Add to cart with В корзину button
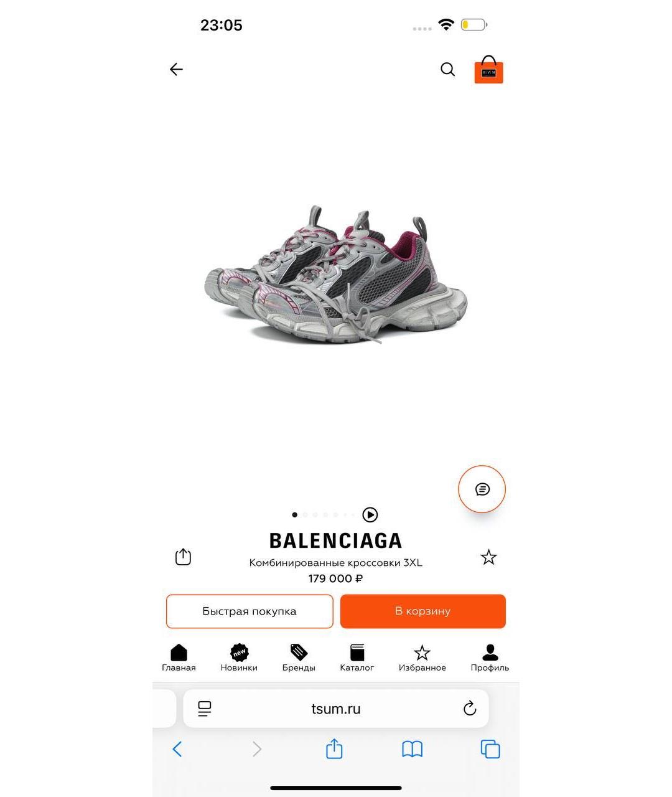This screenshot has height=797, width=672. pos(422,611)
